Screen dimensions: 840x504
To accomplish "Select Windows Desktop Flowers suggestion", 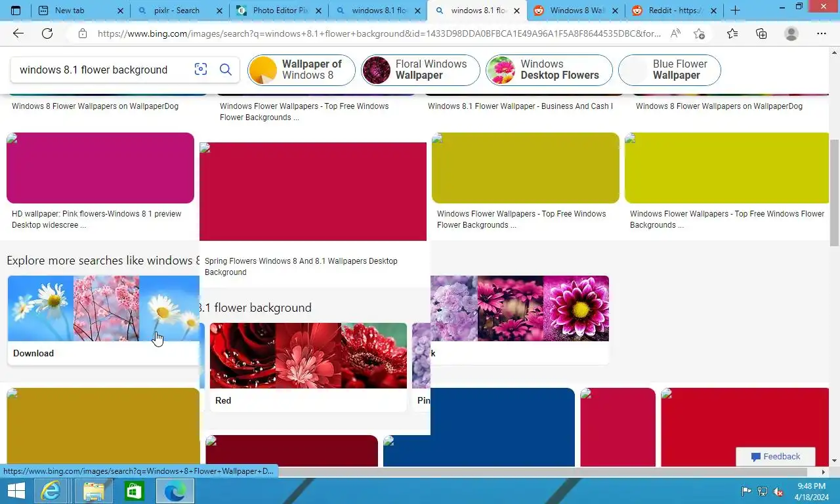I will 549,70.
